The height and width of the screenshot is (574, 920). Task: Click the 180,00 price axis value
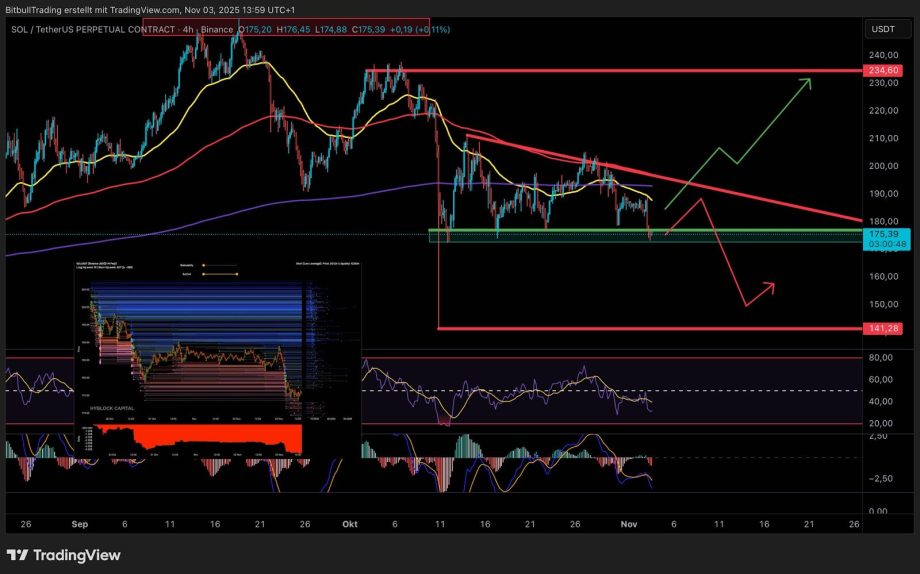coord(884,221)
